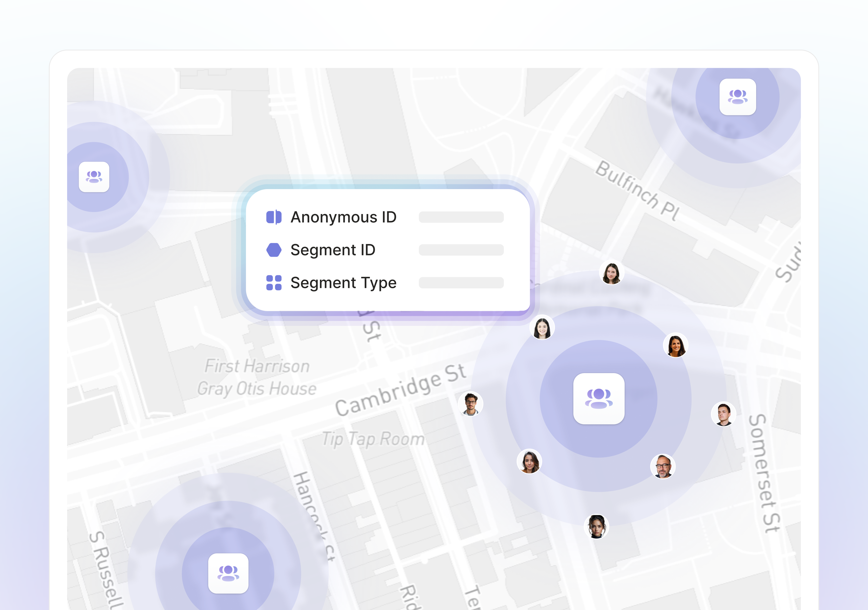Click the Segment ID hexagon icon

pos(274,250)
